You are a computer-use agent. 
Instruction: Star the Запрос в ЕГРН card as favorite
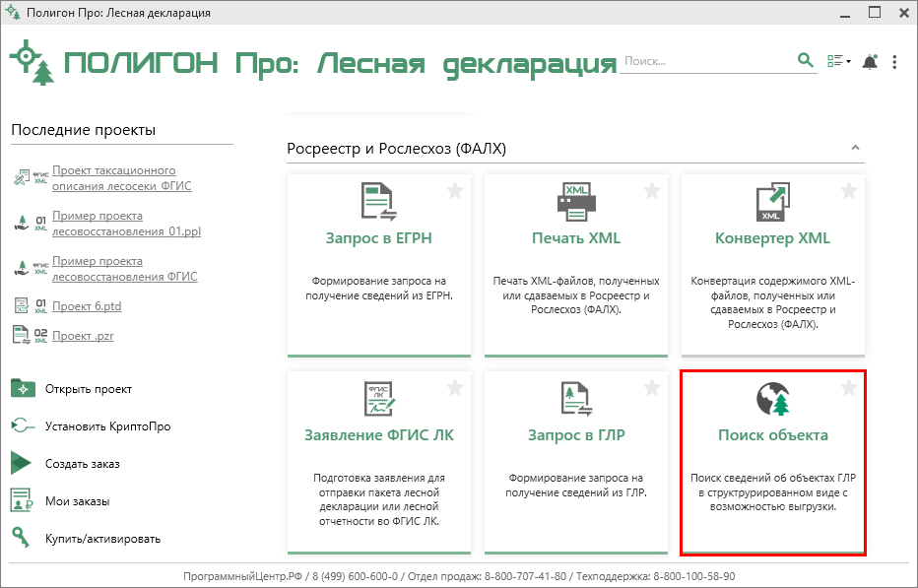[x=455, y=190]
